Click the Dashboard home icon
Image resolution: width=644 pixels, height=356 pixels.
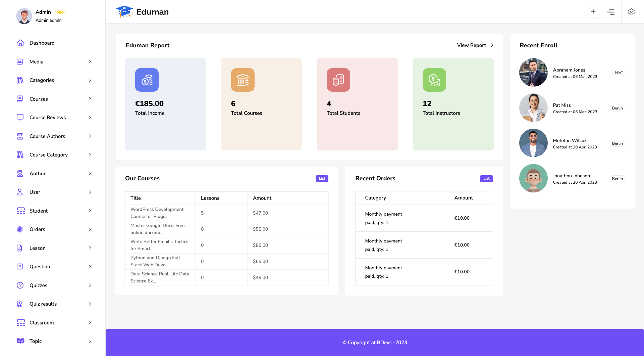click(x=20, y=43)
